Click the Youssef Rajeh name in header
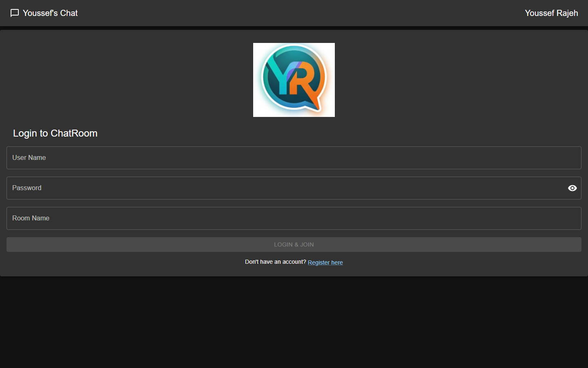The width and height of the screenshot is (588, 368). pos(551,13)
